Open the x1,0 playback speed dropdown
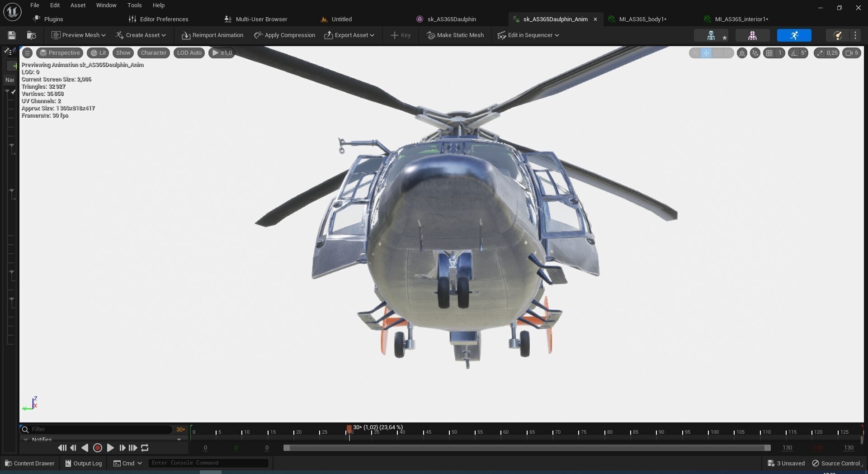868x474 pixels. click(x=222, y=53)
